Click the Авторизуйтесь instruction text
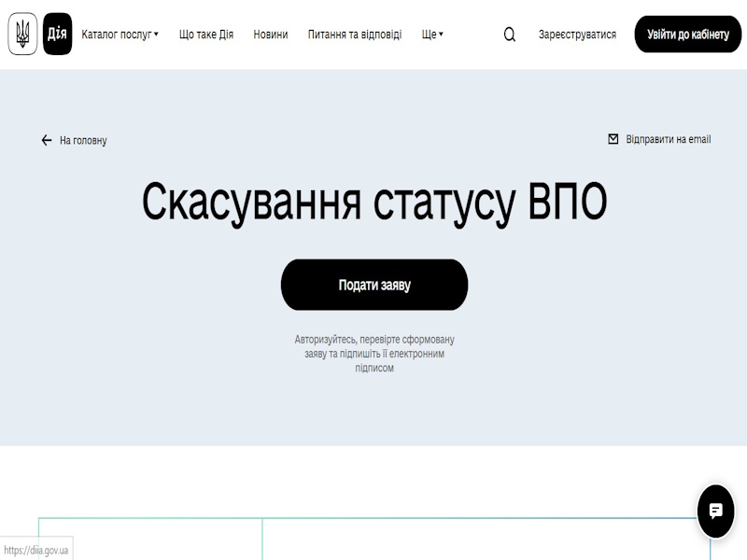Viewport: 747px width, 560px height. point(374,354)
